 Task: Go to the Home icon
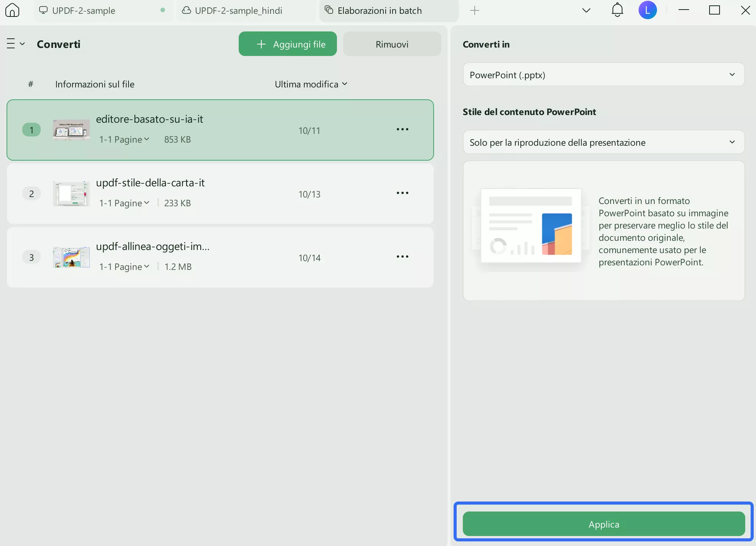[x=12, y=10]
